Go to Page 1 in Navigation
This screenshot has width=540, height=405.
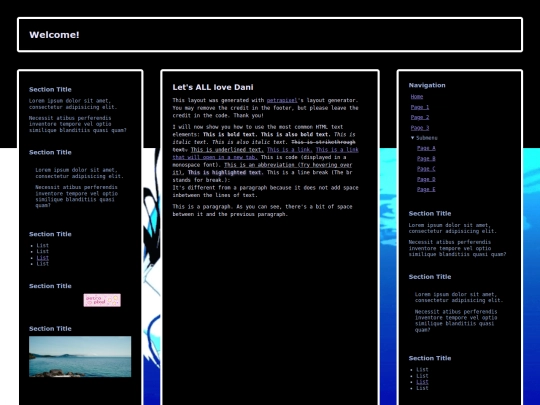point(420,107)
